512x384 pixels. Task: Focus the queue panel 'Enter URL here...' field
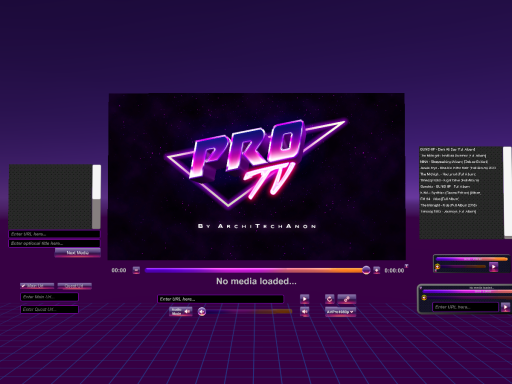54,234
